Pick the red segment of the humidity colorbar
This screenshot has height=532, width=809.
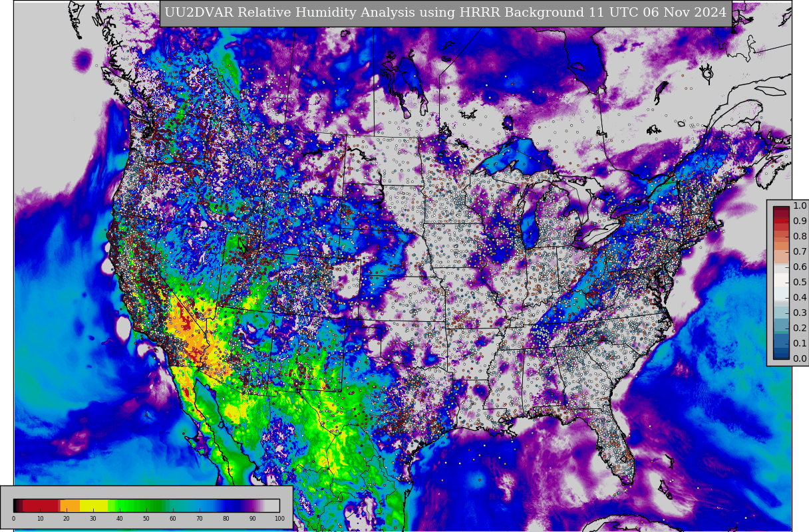41,505
